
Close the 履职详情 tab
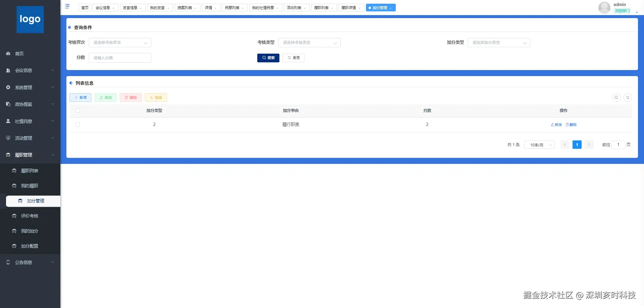(x=359, y=8)
